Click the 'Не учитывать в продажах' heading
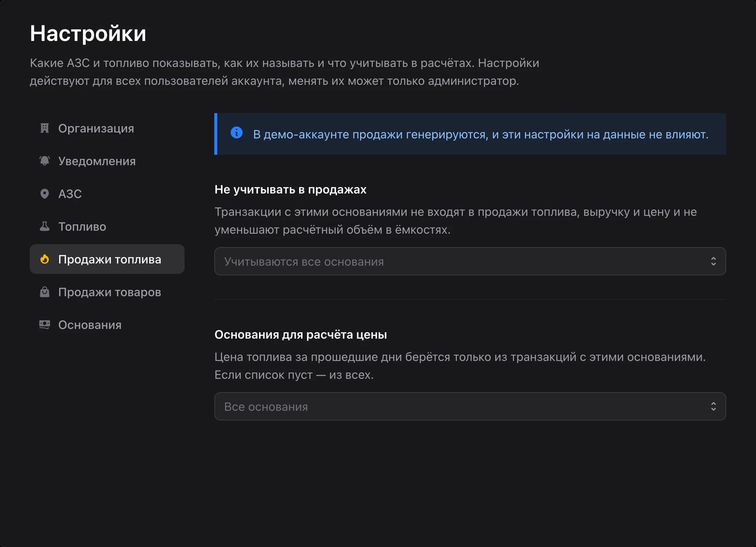 point(291,190)
